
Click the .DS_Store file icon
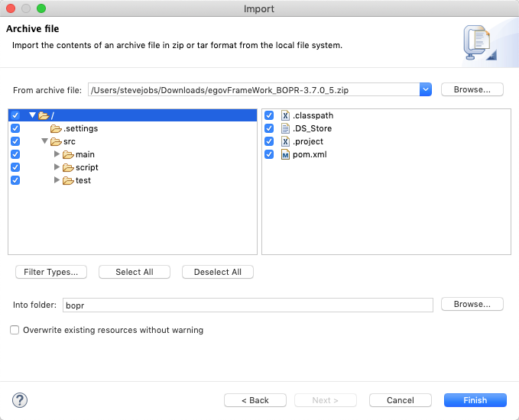point(286,128)
